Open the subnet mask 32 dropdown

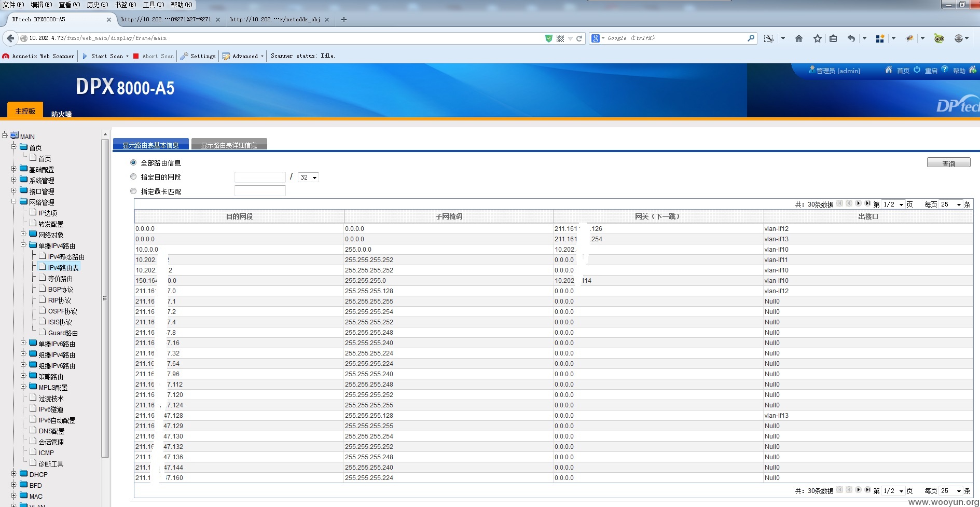click(308, 177)
